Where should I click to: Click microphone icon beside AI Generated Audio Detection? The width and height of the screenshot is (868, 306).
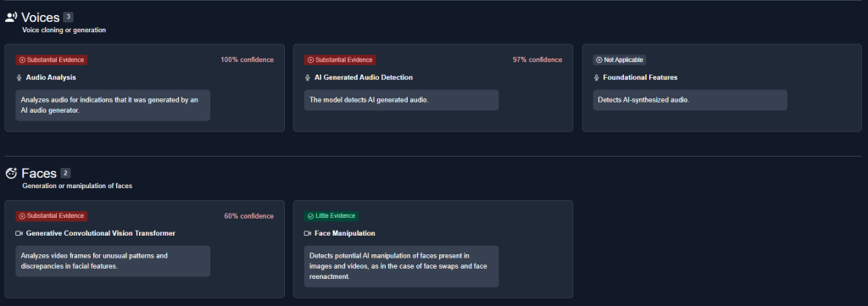click(x=308, y=77)
